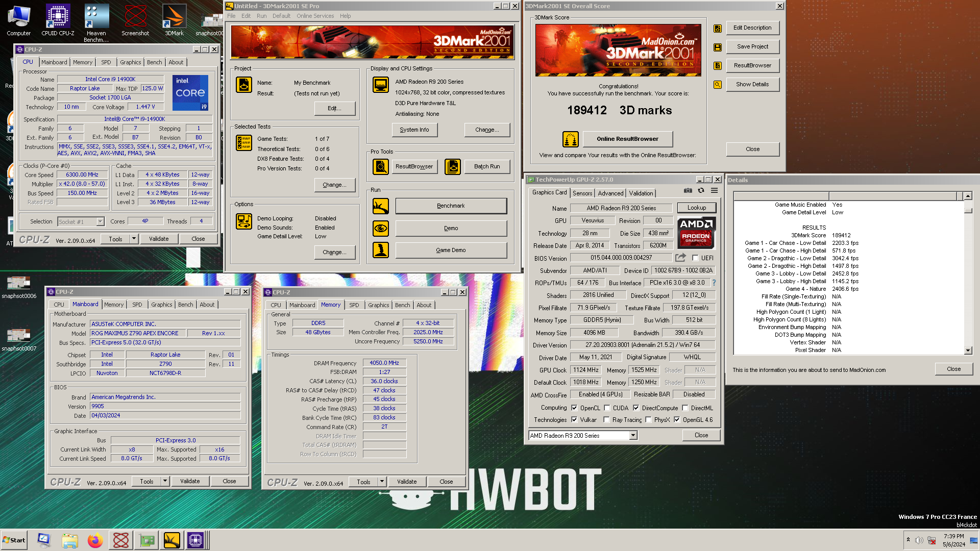
Task: Click the GPU-Z refresh icon
Action: [701, 191]
